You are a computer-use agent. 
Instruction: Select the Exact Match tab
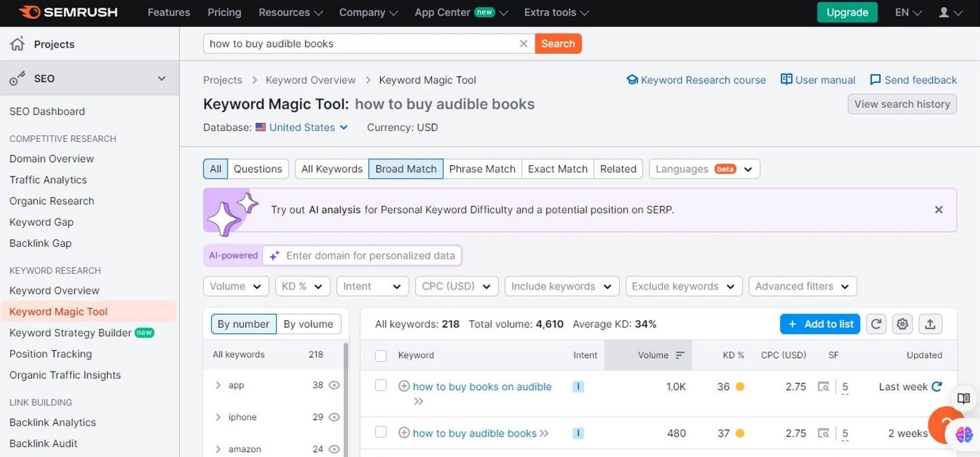558,169
